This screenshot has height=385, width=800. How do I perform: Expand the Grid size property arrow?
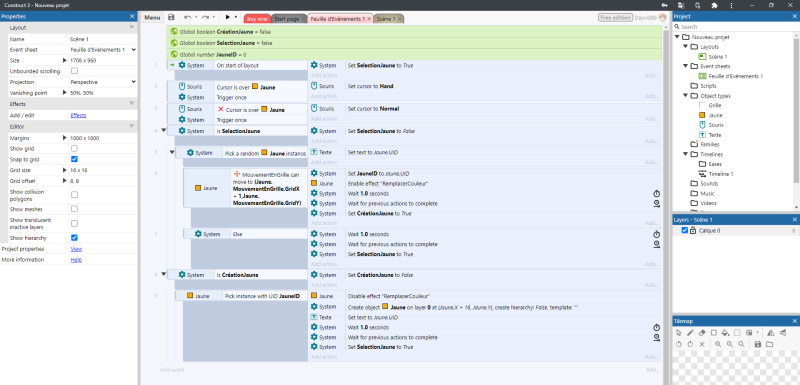click(64, 170)
